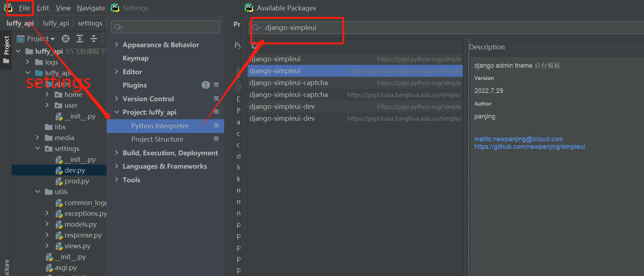Click the magnifier icon in Settings search box
This screenshot has width=644, height=276.
pyautogui.click(x=118, y=27)
